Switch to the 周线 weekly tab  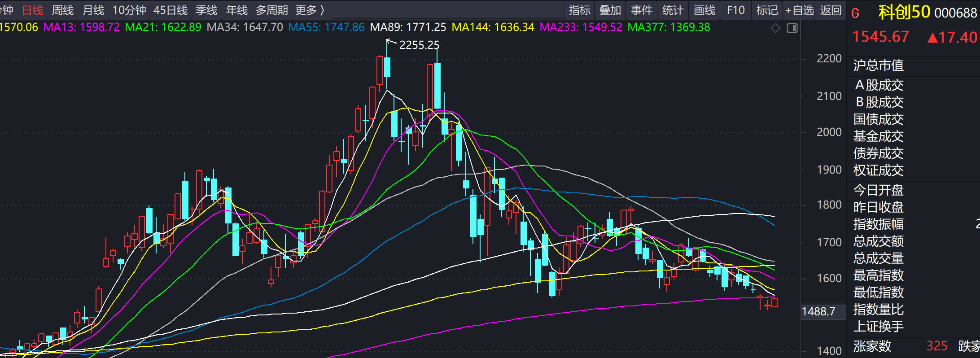click(62, 10)
